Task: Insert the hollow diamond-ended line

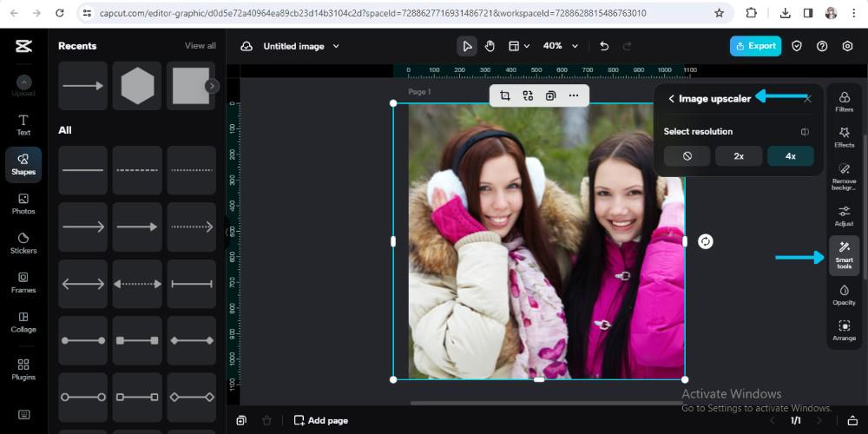Action: click(192, 397)
